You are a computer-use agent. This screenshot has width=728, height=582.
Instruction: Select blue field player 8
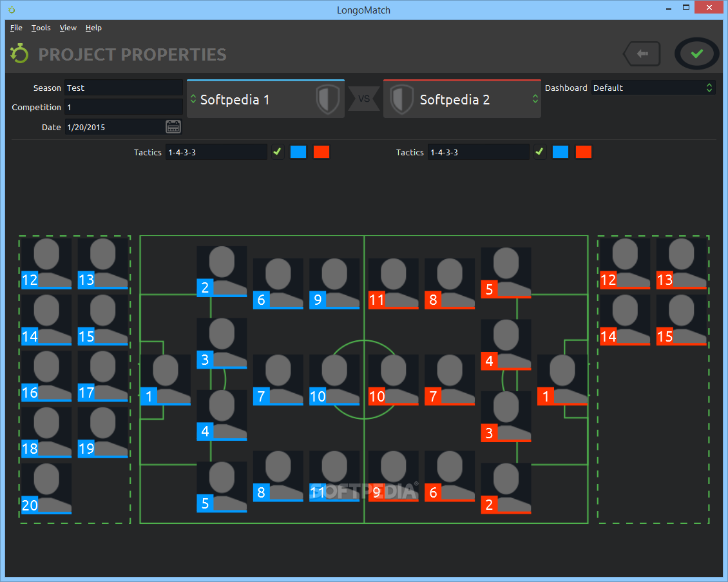278,476
